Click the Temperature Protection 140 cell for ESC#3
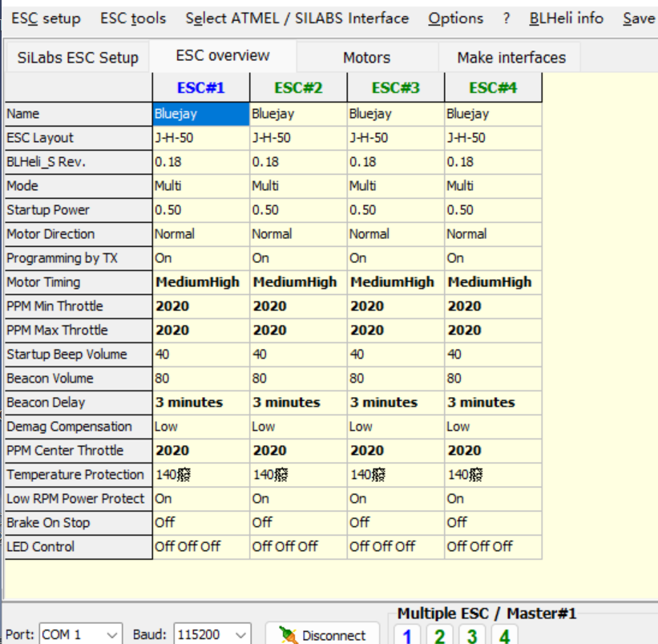Image resolution: width=658 pixels, height=644 pixels. [396, 475]
